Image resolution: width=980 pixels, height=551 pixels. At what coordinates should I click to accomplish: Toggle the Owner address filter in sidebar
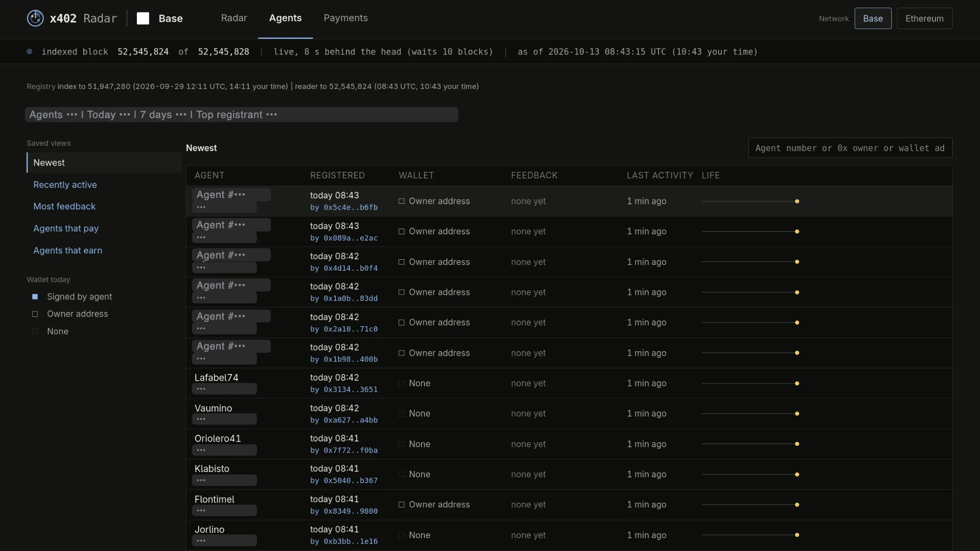tap(70, 314)
